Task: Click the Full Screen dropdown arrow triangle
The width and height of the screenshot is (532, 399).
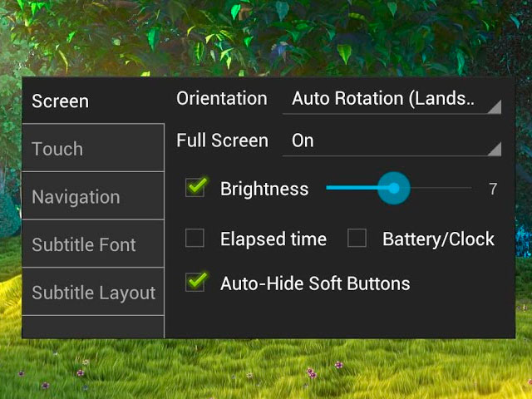Action: [x=495, y=149]
